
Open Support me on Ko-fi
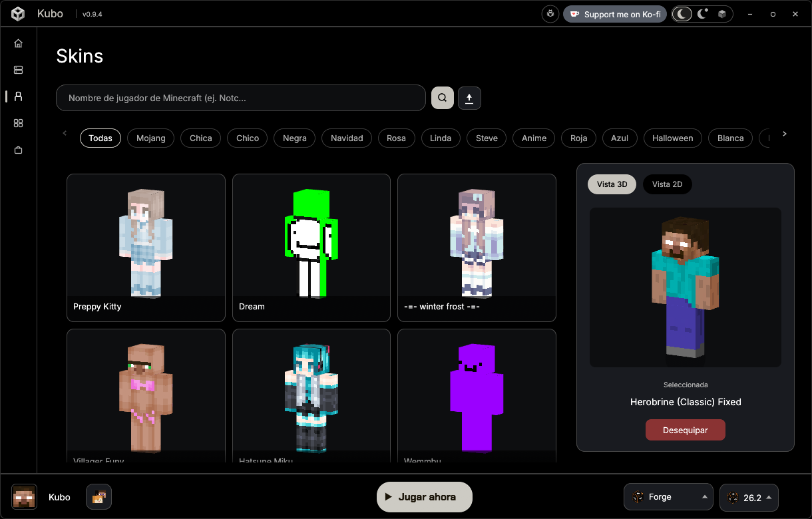[x=615, y=14]
